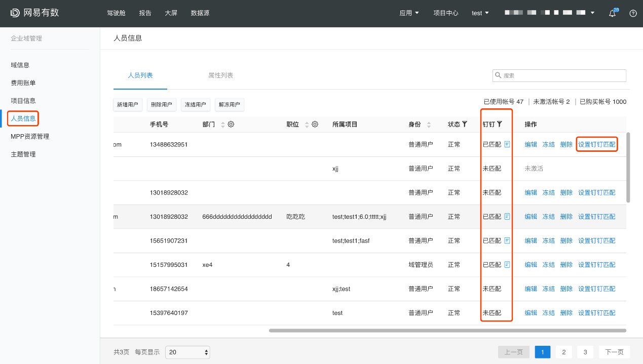This screenshot has width=643, height=364.
Task: View DingTalk match details for 15651907231
Action: pos(507,240)
